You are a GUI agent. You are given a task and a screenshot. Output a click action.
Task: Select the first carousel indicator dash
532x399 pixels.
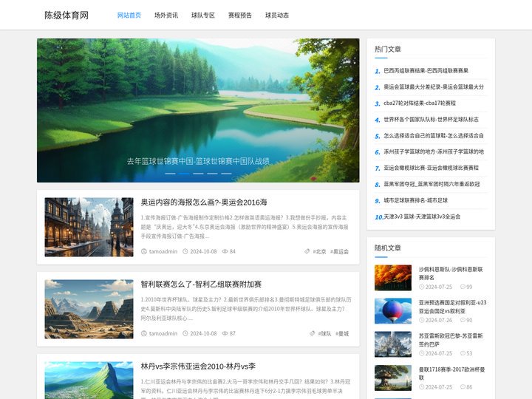click(x=171, y=174)
